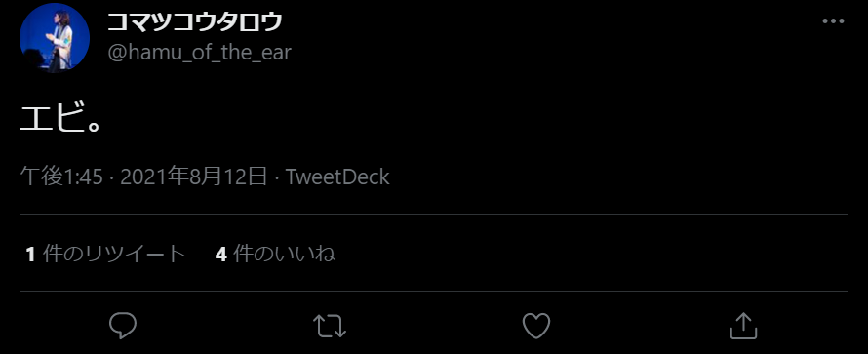Viewport: 868px width, 354px height.
Task: Open the @hamu_of_the_ear handle link
Action: (199, 53)
